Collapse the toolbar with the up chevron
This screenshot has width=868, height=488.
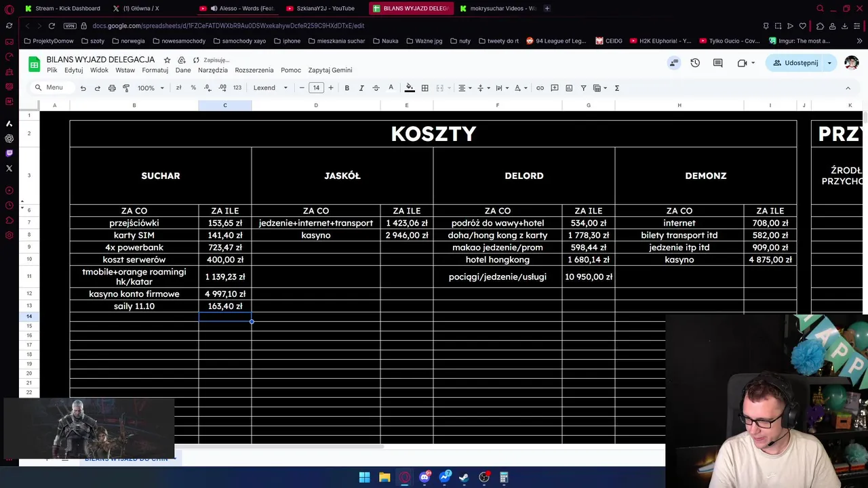coord(848,88)
